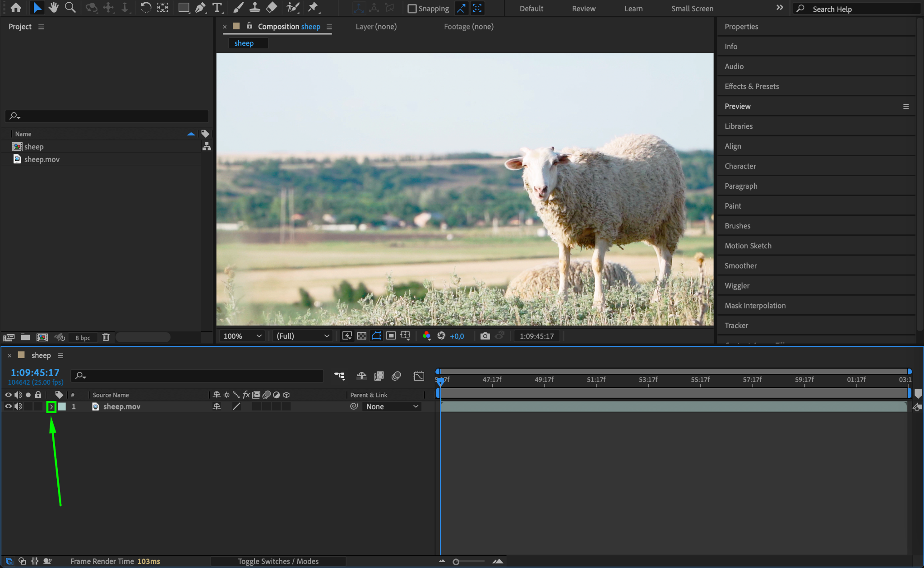Open the Graph Editor in timeline
The width and height of the screenshot is (924, 568).
coord(419,376)
